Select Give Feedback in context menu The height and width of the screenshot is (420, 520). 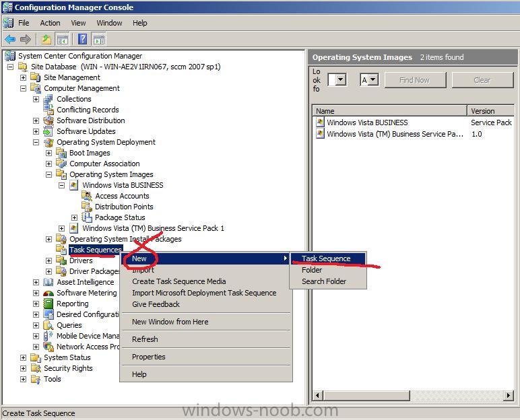click(x=205, y=304)
